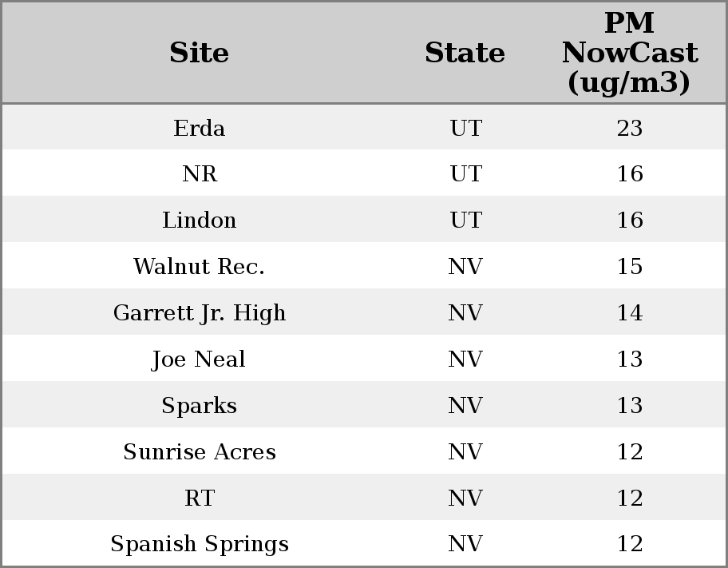Select Garrett Jr. High site

200,313
